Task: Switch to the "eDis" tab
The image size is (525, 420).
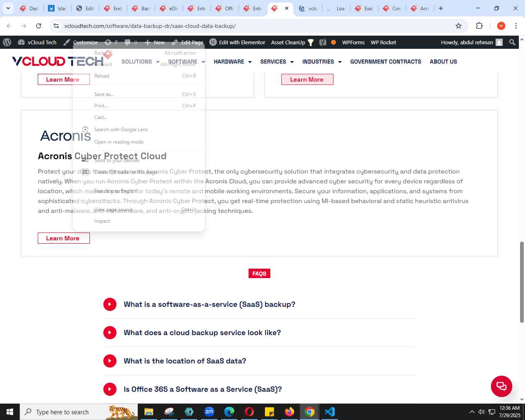Action: [x=169, y=8]
